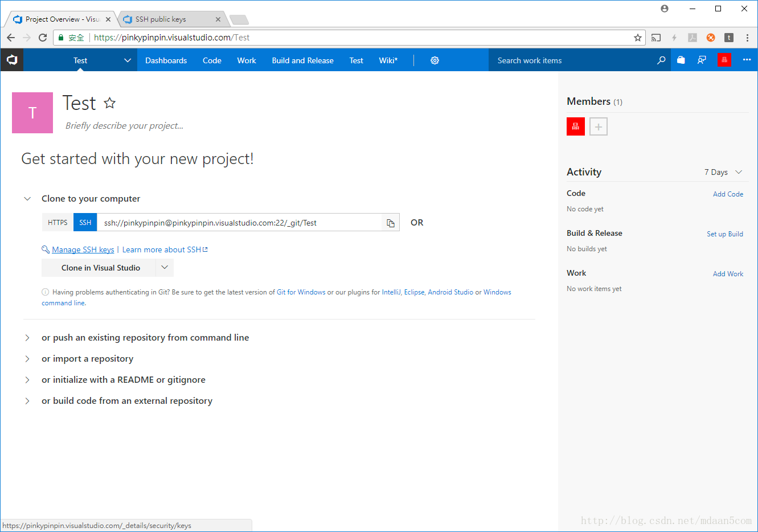Screen dimensions: 758x532
Task: Copy the SSH clone URL
Action: [391, 223]
